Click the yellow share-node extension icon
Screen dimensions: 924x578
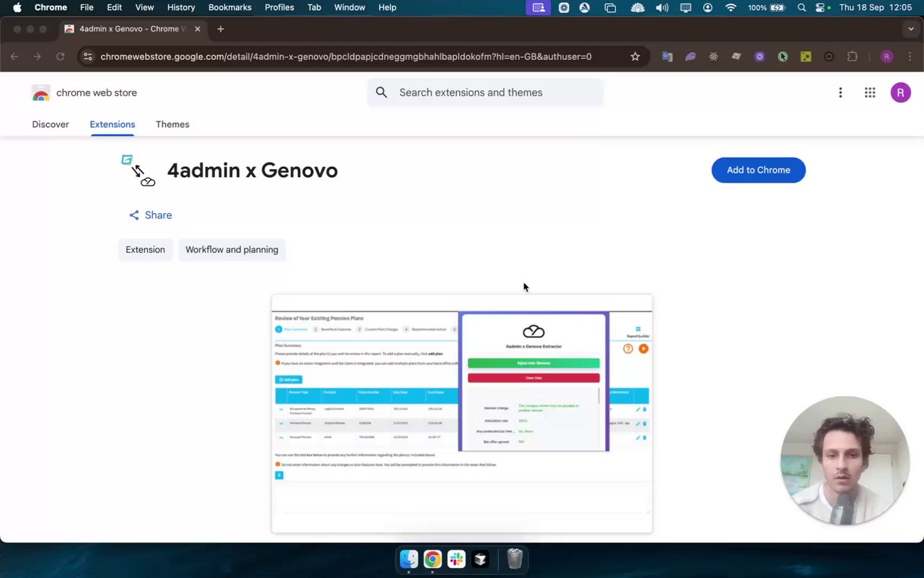(x=806, y=56)
